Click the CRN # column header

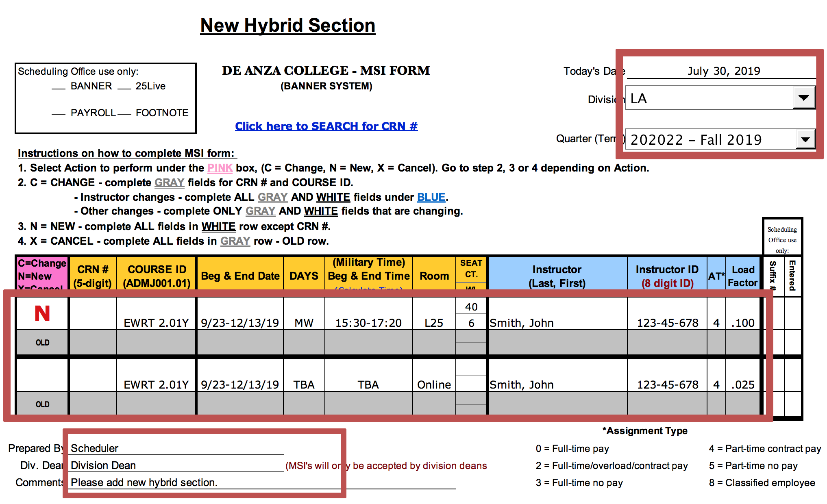click(x=93, y=276)
